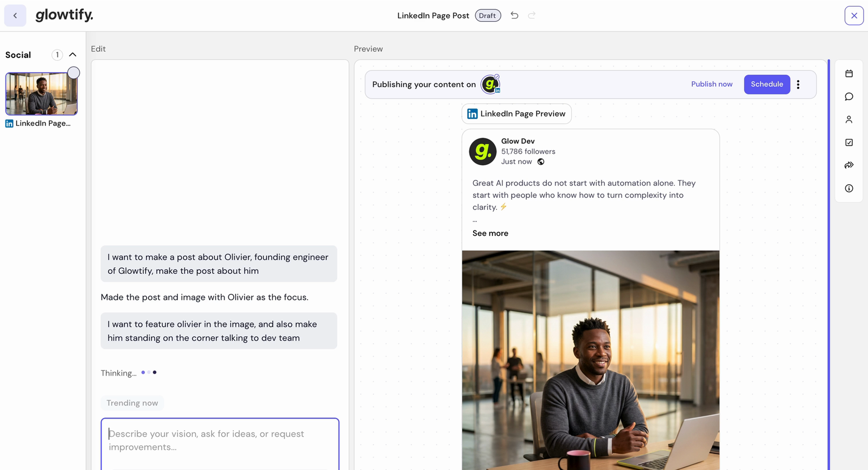Focus the describe your vision input box

[x=220, y=443]
